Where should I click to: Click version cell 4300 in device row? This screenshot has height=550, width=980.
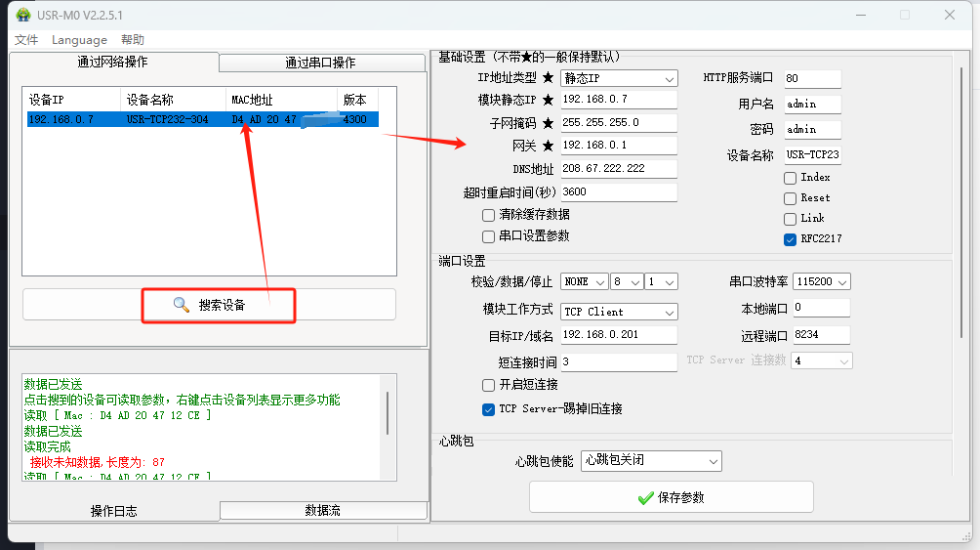(x=355, y=119)
